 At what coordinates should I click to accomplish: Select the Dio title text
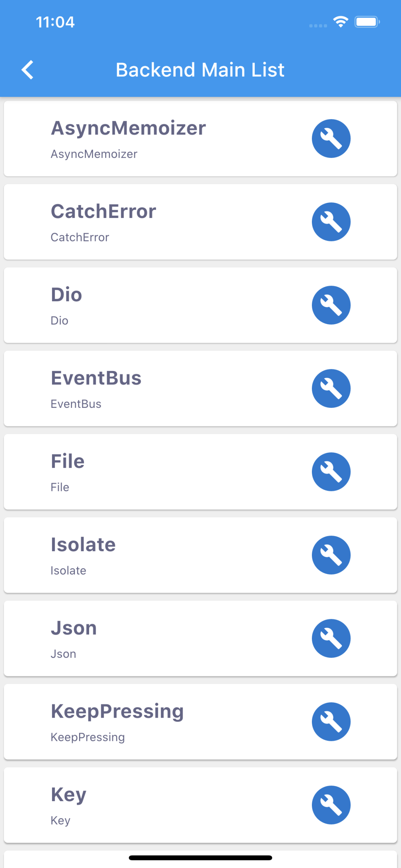66,295
